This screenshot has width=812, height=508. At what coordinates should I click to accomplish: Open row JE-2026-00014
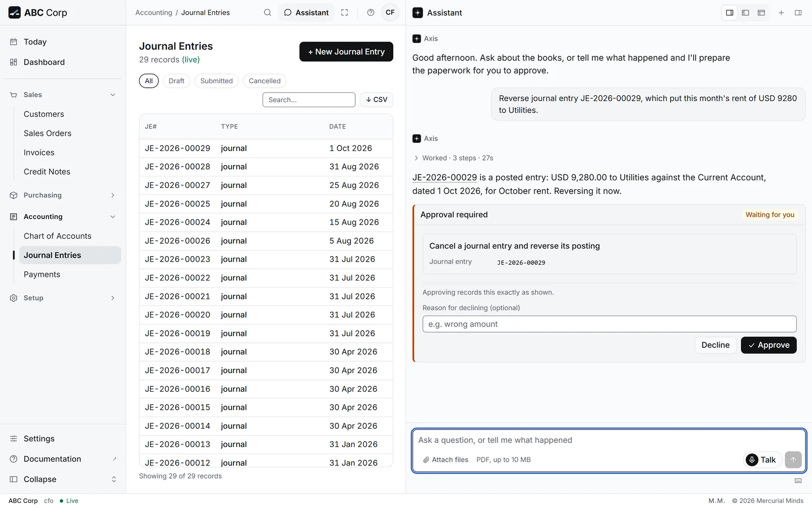coord(266,426)
